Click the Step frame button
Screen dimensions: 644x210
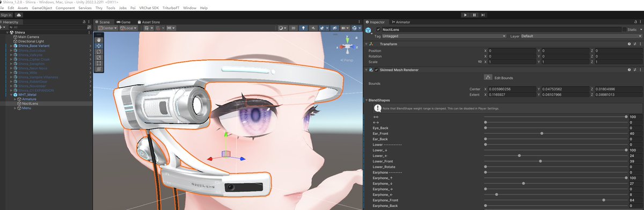[484, 15]
